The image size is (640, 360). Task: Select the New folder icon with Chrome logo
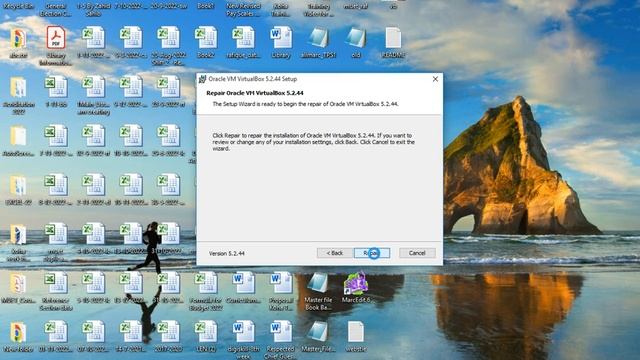tap(18, 332)
